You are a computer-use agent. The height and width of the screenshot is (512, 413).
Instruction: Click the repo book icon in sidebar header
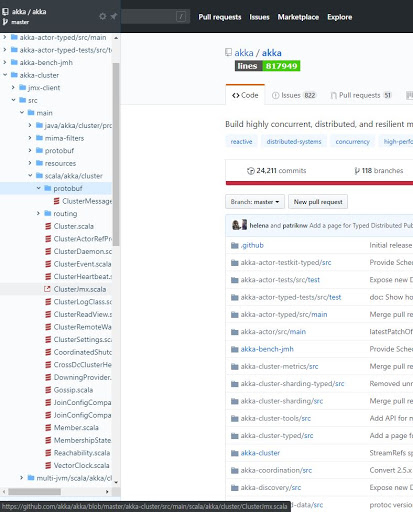(5, 12)
